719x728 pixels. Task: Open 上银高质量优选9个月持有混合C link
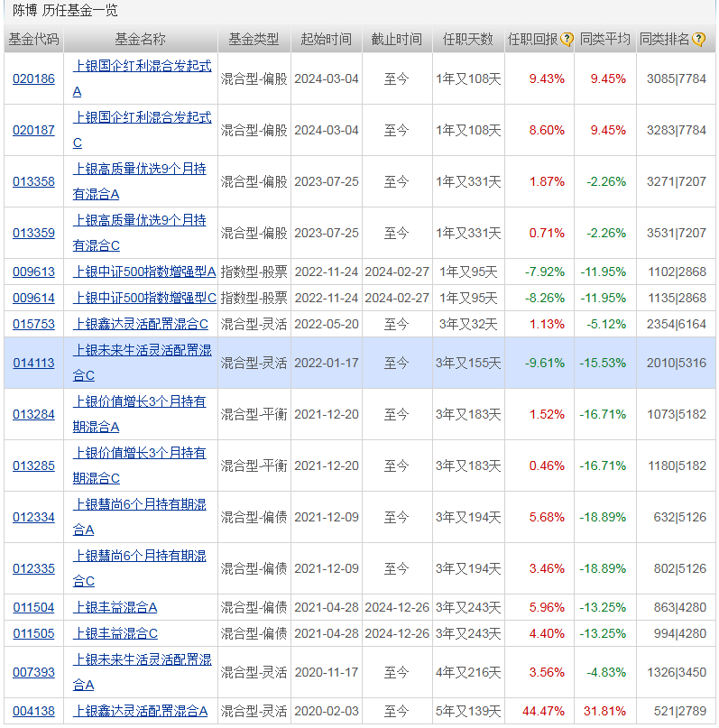pos(139,233)
